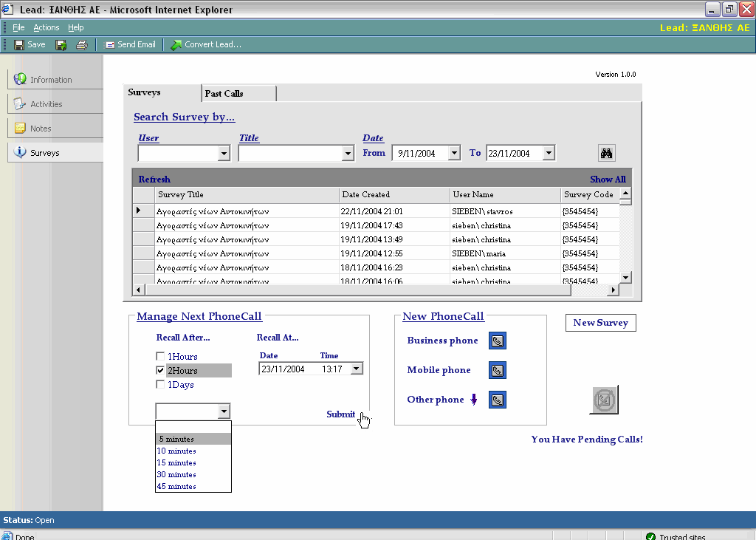Select the row dated 22/11/2004 21:01

(376, 211)
